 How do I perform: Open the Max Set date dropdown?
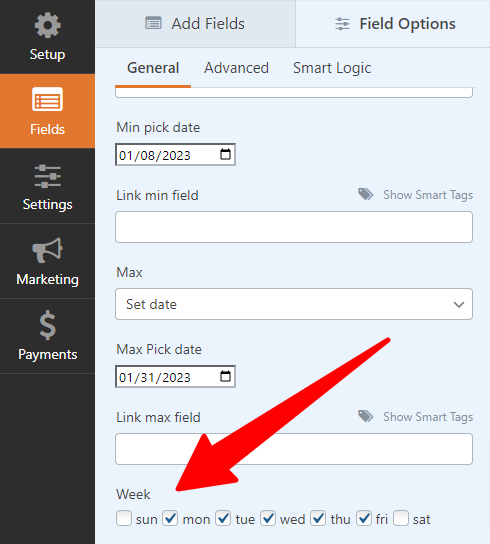coord(294,304)
